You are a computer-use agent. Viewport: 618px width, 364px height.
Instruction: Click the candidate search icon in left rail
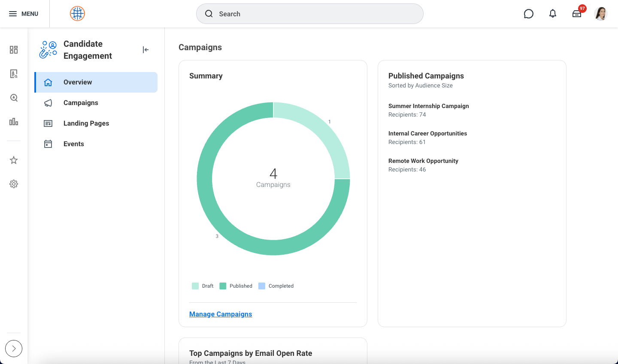tap(14, 98)
